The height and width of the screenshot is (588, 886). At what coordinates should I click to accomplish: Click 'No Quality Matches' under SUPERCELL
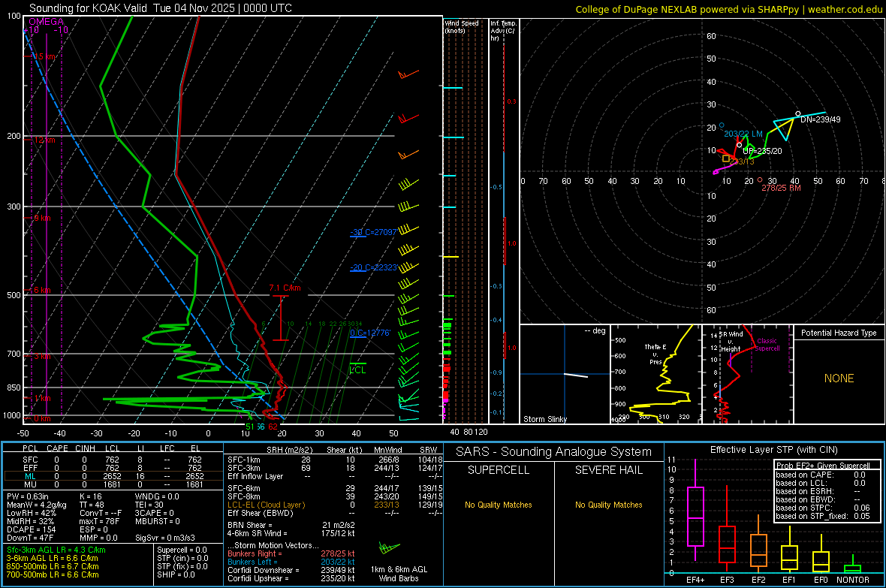[x=499, y=505]
